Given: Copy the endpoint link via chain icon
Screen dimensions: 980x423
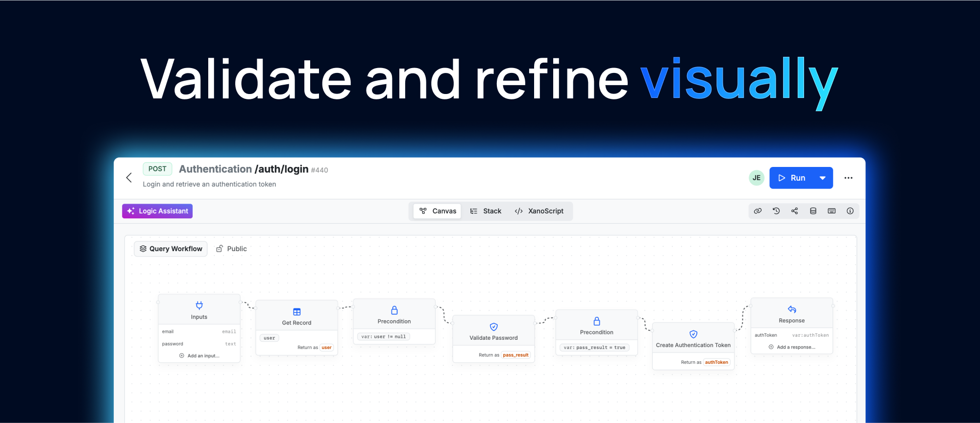Looking at the screenshot, I should [758, 211].
